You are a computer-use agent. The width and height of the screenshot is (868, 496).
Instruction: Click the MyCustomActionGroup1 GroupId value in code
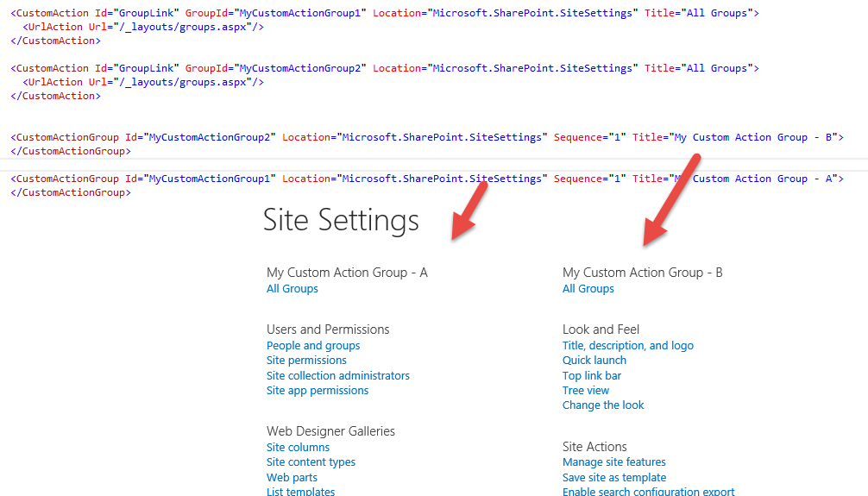click(x=300, y=13)
